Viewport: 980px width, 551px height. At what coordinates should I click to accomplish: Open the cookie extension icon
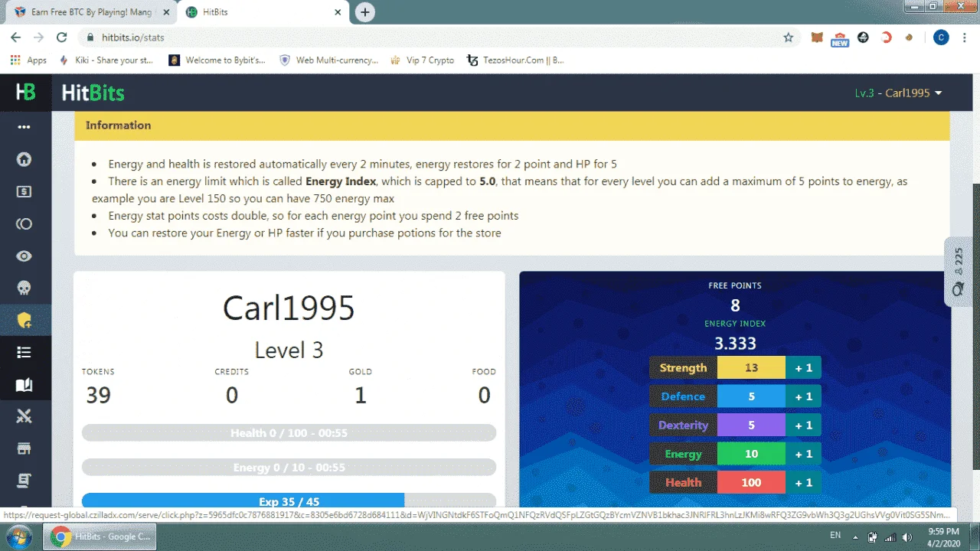click(910, 37)
